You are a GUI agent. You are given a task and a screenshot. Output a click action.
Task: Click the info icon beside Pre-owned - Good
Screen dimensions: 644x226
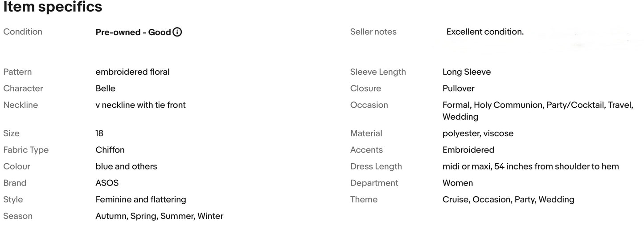177,32
